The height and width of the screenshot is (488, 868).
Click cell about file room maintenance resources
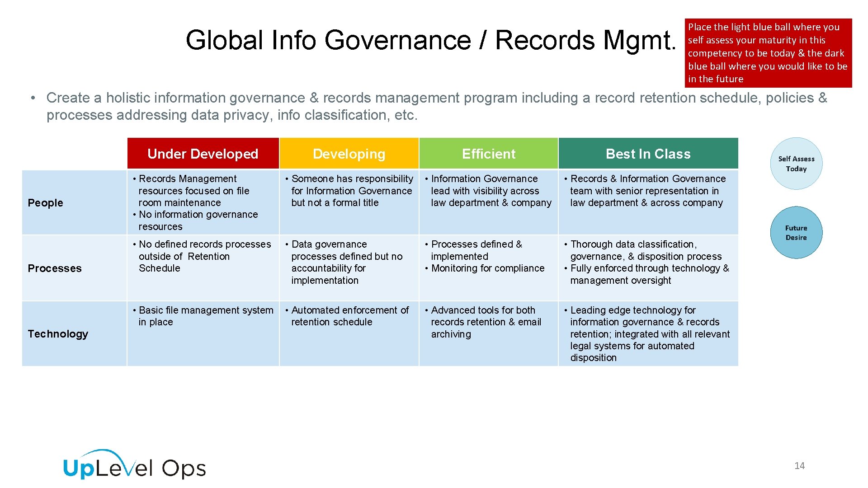203,202
